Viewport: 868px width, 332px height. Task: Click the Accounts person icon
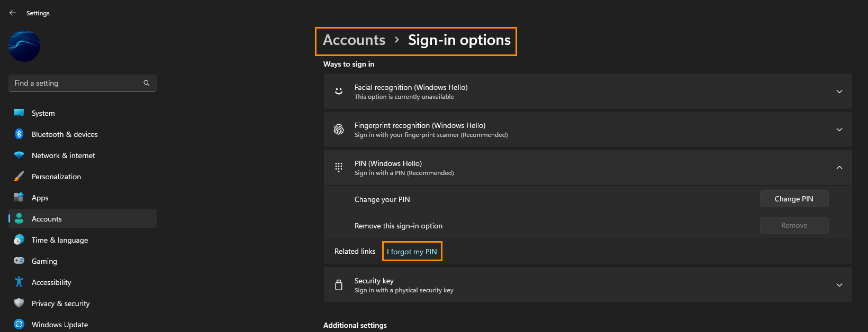(19, 218)
